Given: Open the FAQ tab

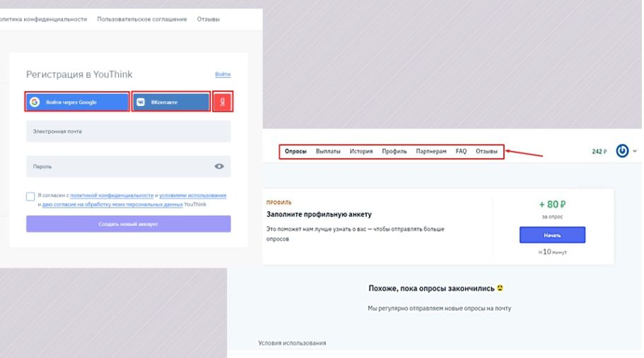Looking at the screenshot, I should pos(461,151).
